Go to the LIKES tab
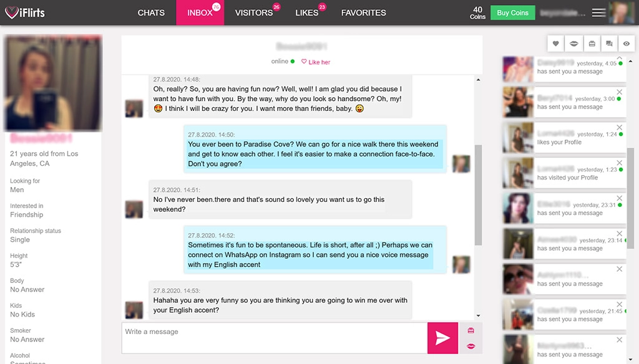The image size is (639, 364). click(x=306, y=12)
